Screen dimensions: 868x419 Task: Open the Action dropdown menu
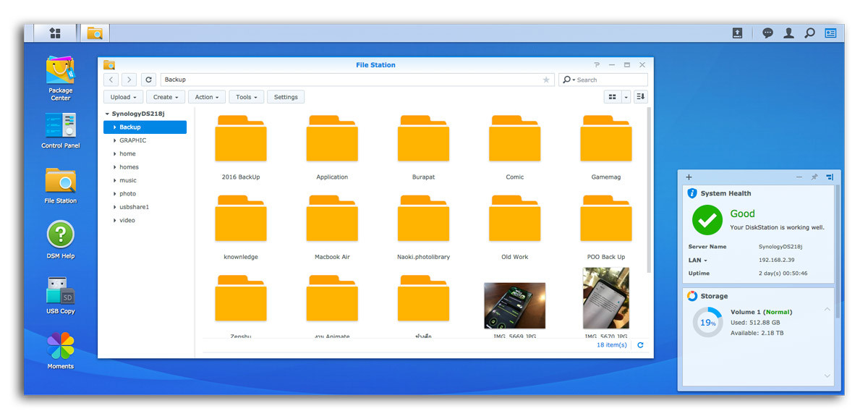tap(207, 97)
